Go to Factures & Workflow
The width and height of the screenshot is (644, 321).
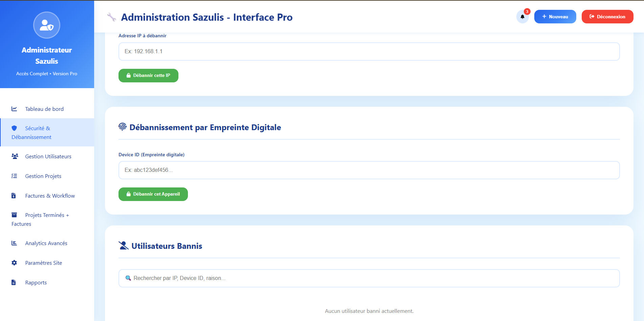50,196
